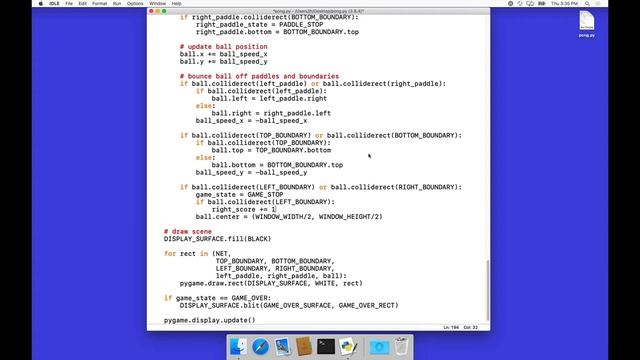The width and height of the screenshot is (640, 360).
Task: Click the Ln: 196 status bar indicator
Action: [451, 327]
